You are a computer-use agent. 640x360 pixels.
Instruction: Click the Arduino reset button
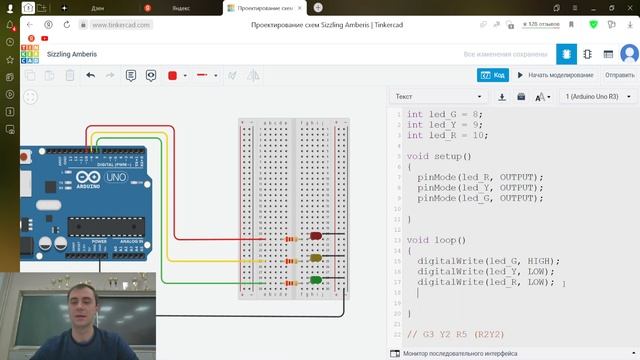[x=24, y=157]
